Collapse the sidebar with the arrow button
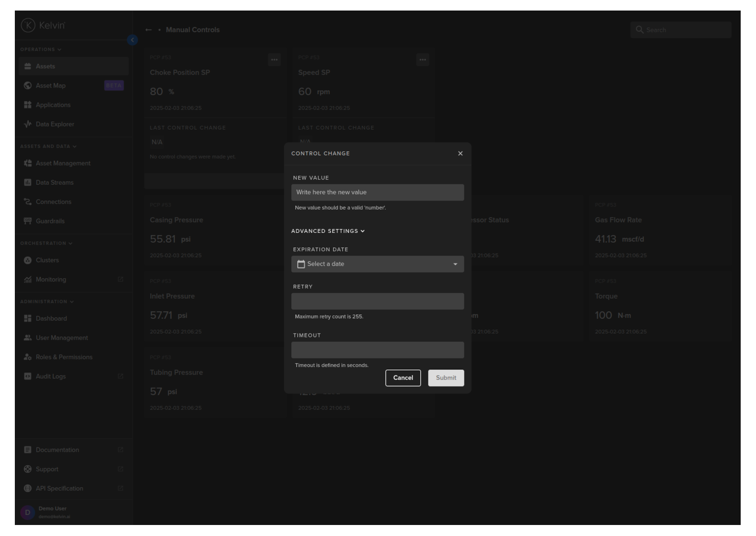The height and width of the screenshot is (536, 756). [133, 40]
